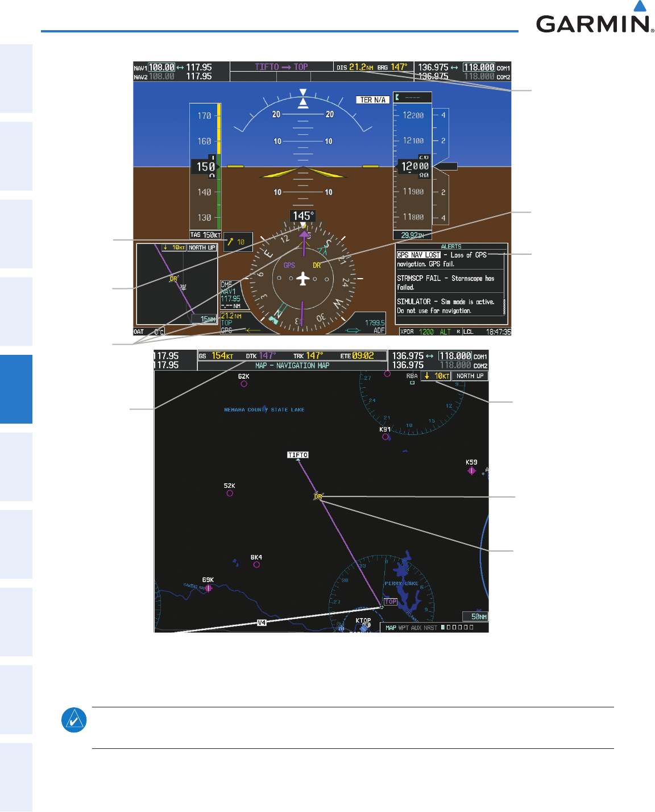Screen dimensions: 655x812
Task: Click the Garmin logo
Action: 594,17
